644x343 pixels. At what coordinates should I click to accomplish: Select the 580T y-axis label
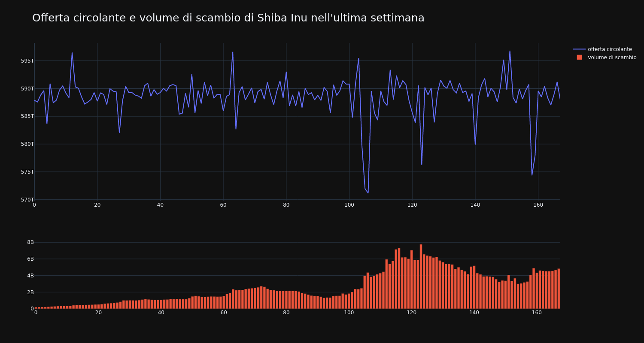(27, 144)
